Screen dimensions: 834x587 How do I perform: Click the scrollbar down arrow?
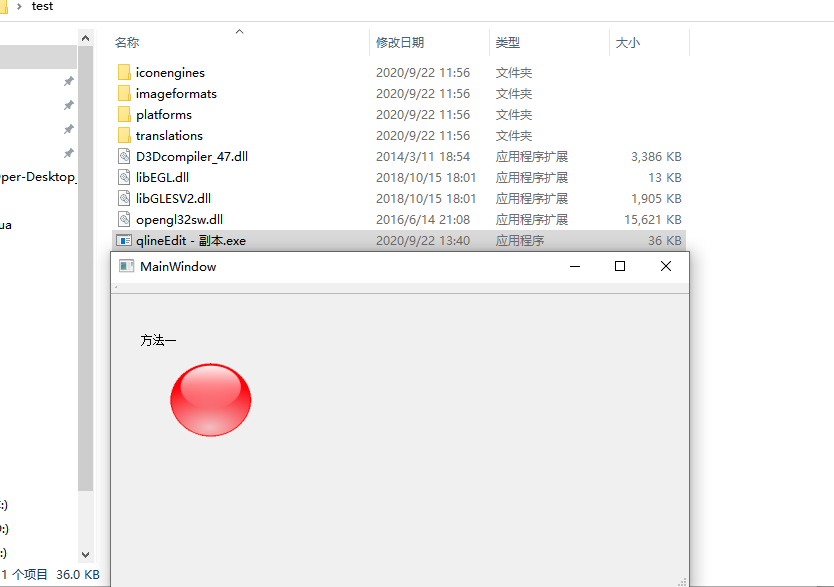tap(85, 555)
